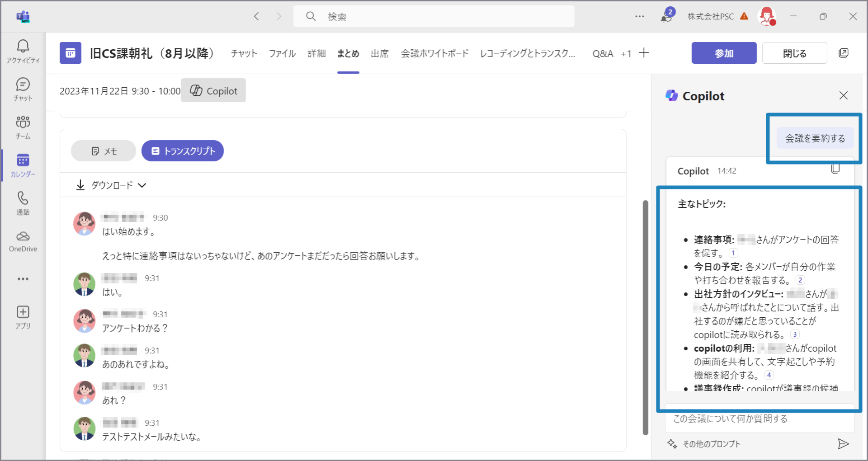Open the Activity bell in sidebar

click(23, 51)
